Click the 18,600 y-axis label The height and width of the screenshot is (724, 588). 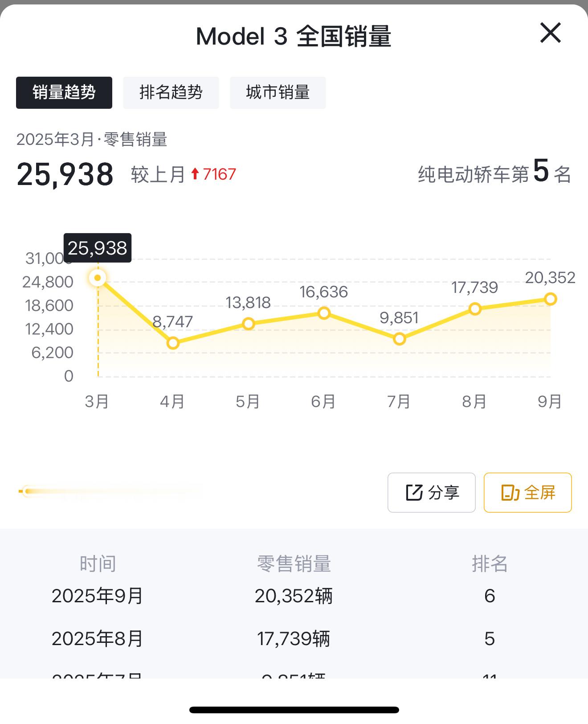point(49,306)
